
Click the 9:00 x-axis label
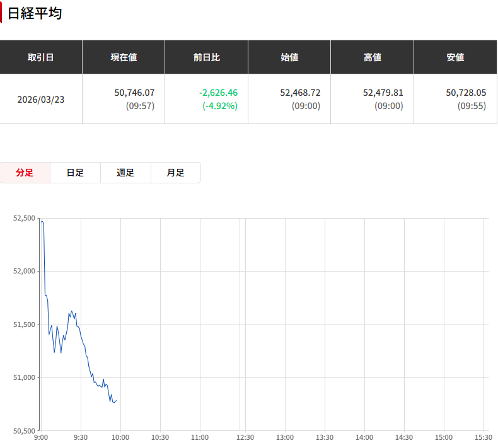(41, 437)
